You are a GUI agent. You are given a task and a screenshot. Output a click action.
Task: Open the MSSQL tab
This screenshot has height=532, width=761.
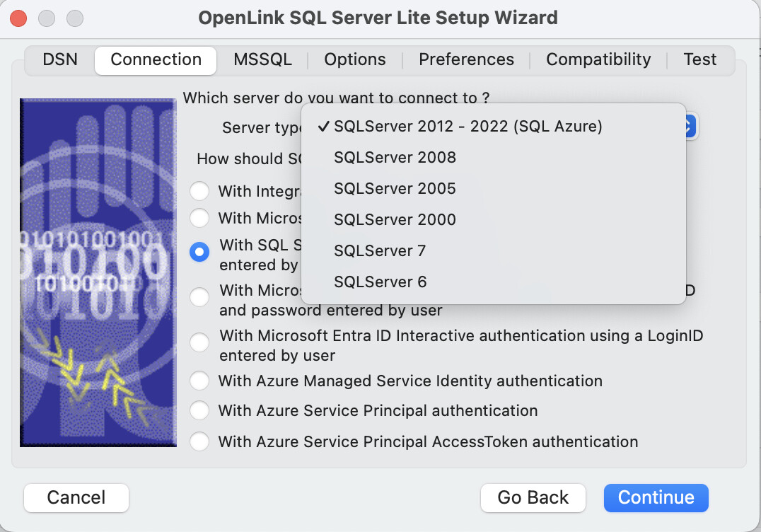[262, 59]
